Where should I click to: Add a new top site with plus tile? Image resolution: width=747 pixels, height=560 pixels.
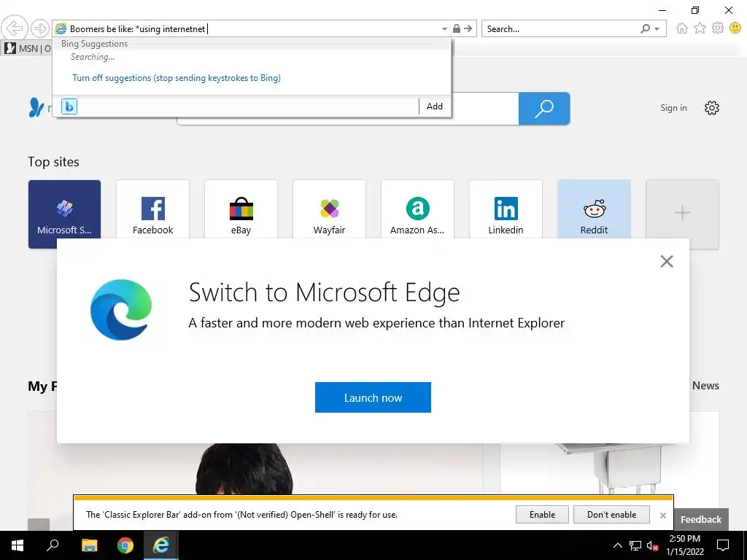point(682,214)
